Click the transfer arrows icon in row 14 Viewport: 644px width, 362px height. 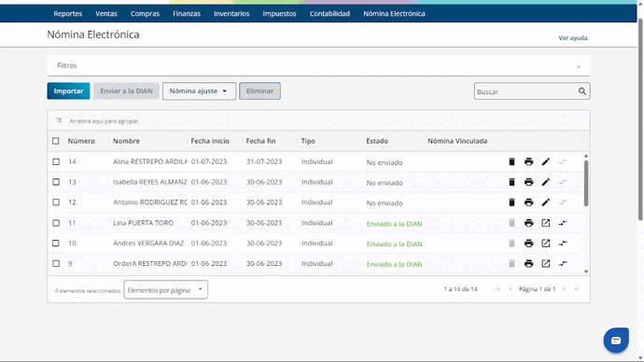tap(563, 161)
